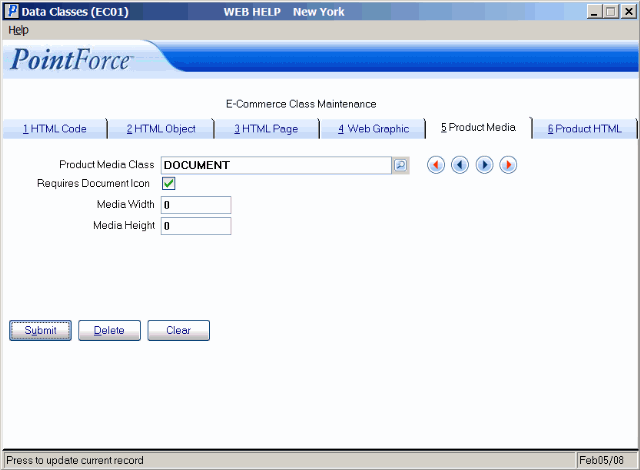Image resolution: width=640 pixels, height=470 pixels.
Task: Click the Delete button
Action: (109, 330)
